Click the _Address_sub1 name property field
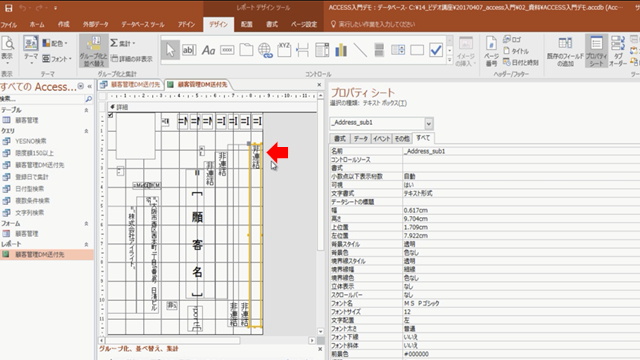 [521, 151]
